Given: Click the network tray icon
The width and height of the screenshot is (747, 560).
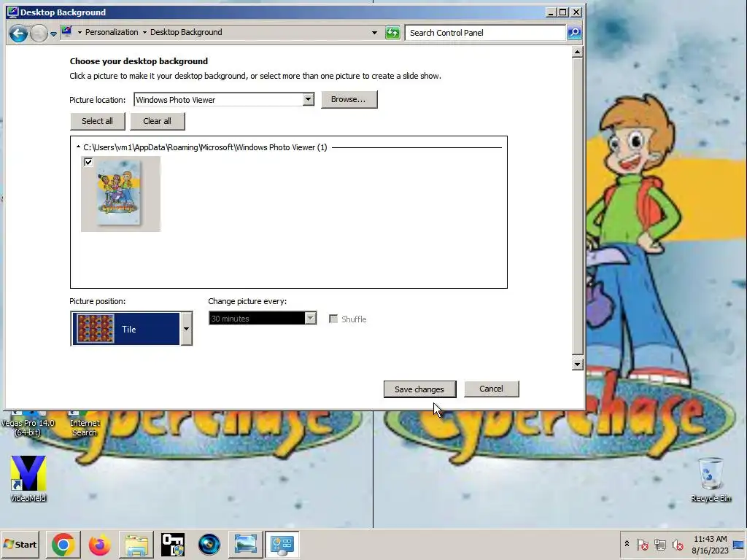Looking at the screenshot, I should [659, 544].
